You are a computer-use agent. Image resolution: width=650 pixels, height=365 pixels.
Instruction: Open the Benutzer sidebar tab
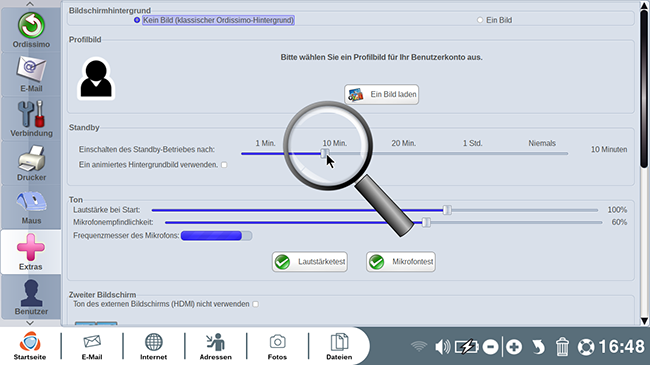click(x=31, y=297)
